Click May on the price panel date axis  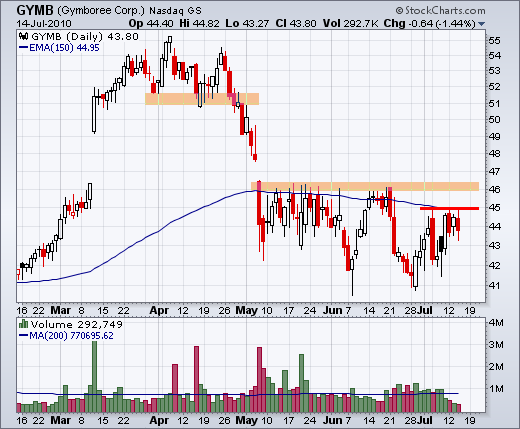(x=247, y=311)
